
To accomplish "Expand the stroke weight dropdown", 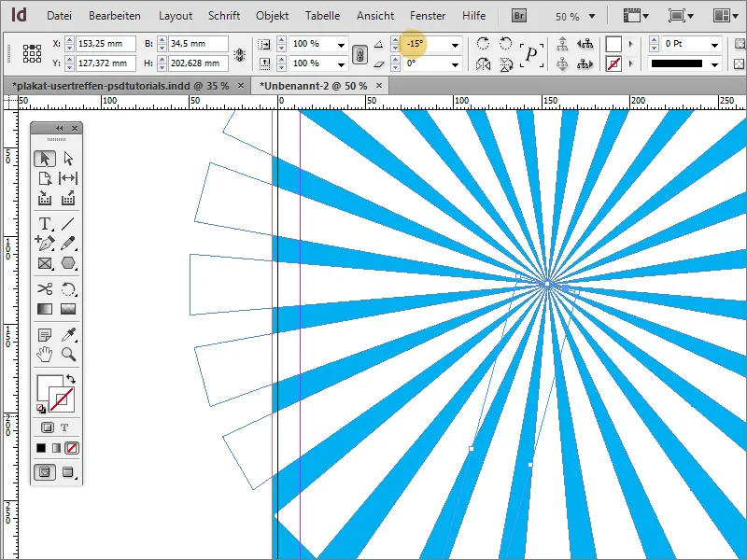I will (713, 45).
